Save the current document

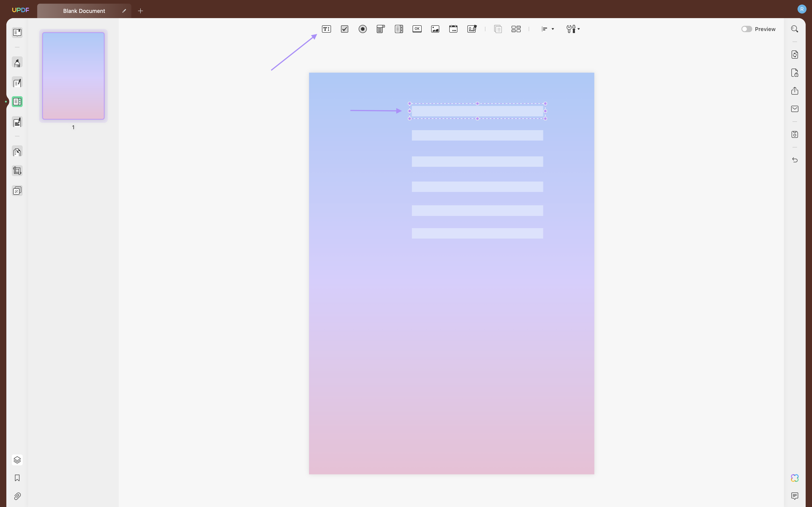pyautogui.click(x=795, y=134)
